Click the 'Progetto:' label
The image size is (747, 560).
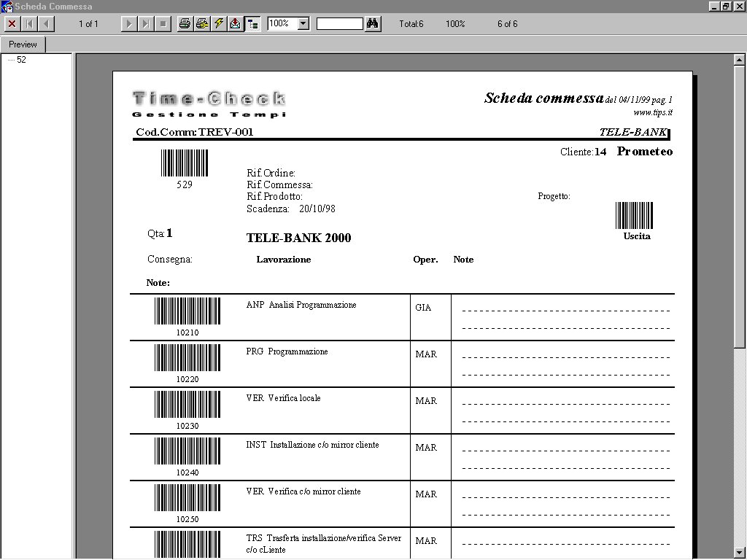coord(554,196)
